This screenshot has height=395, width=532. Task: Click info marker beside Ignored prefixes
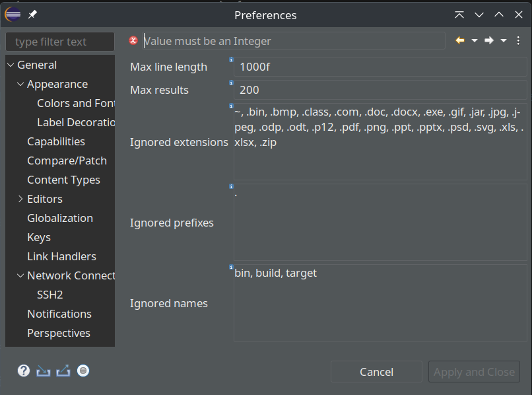point(231,186)
